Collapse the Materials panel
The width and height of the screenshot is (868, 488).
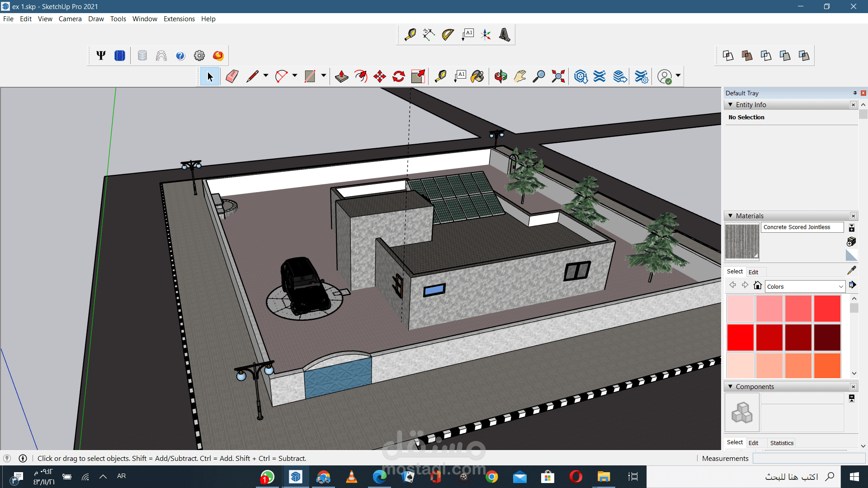click(x=730, y=216)
